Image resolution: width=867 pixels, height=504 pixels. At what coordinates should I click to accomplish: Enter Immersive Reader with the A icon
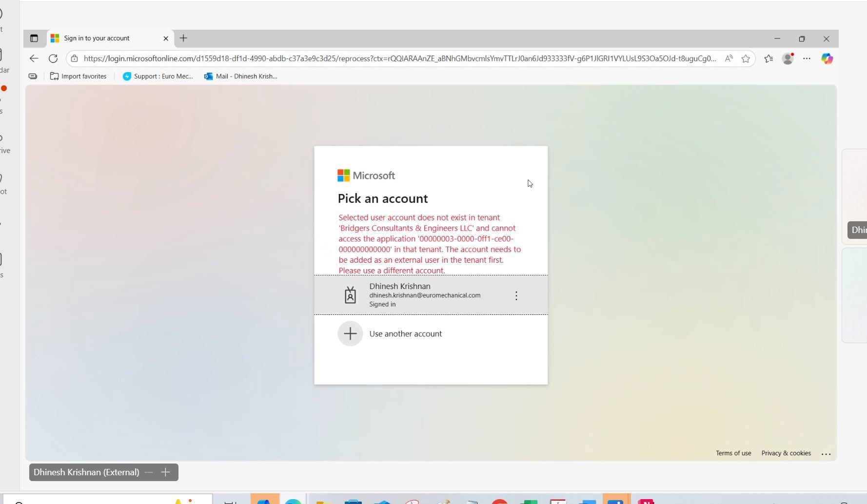click(729, 58)
